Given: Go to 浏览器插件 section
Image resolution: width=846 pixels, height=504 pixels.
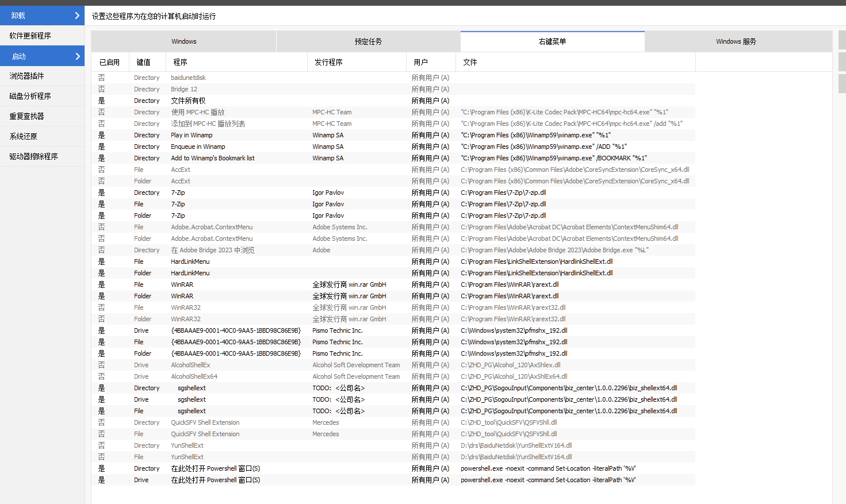Looking at the screenshot, I should click(27, 76).
